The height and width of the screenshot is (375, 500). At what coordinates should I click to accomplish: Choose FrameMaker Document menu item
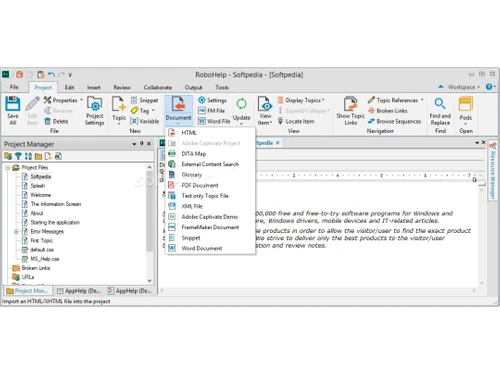tap(210, 227)
